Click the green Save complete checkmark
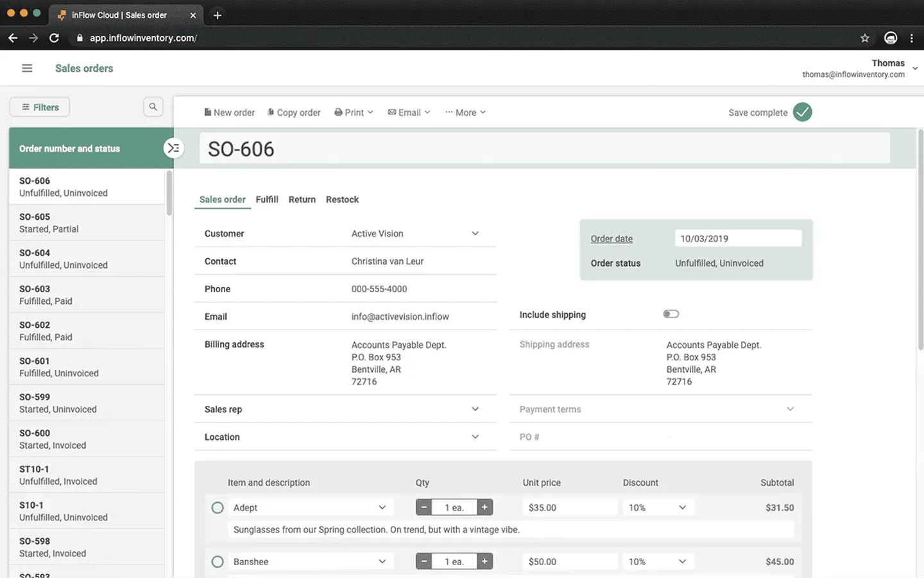 point(802,112)
